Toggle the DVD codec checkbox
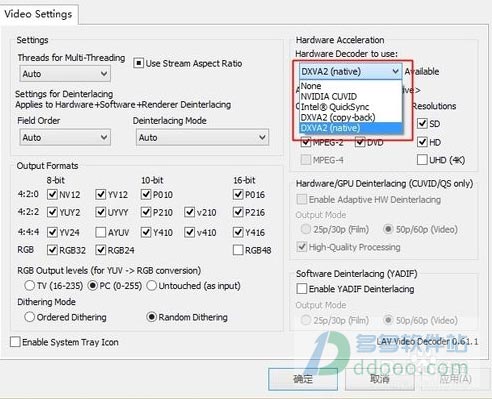 360,142
